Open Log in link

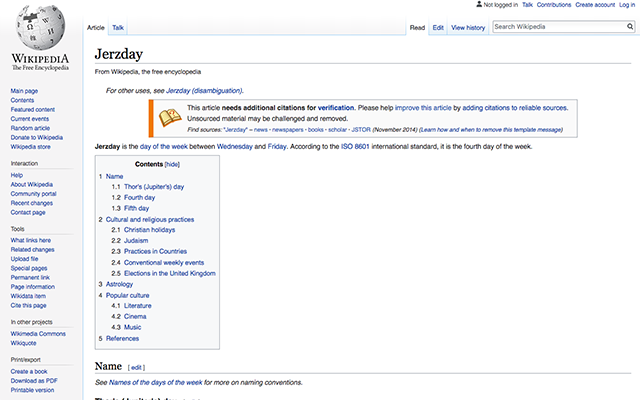[627, 5]
